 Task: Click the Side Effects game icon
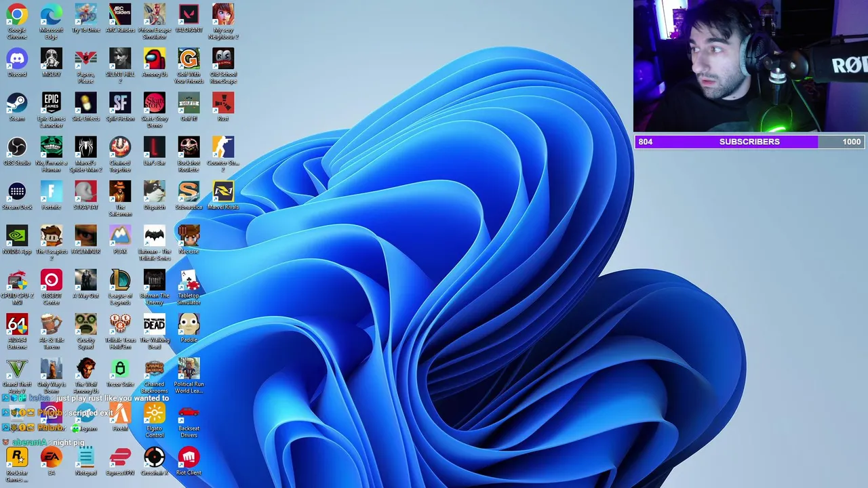click(x=85, y=103)
